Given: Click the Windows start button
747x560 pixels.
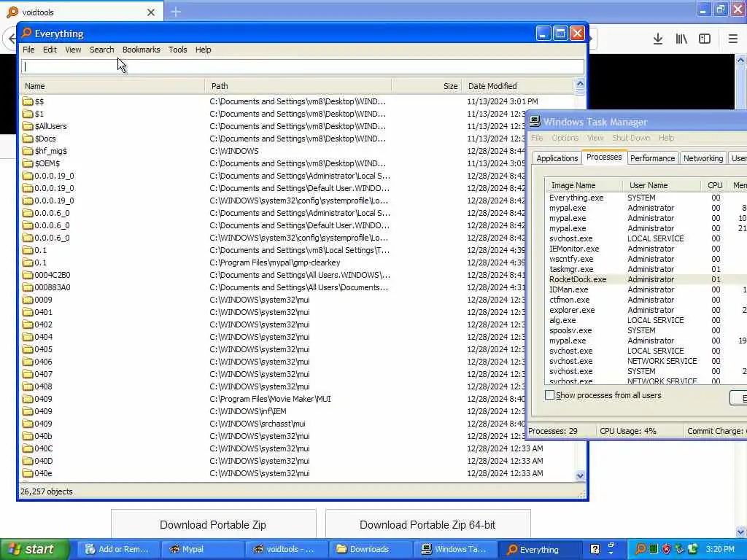Looking at the screenshot, I should tap(35, 549).
